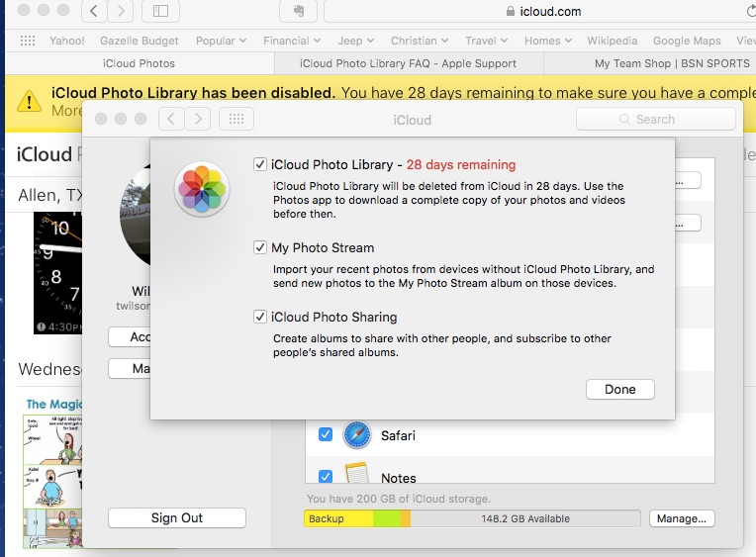756x557 pixels.
Task: Uncheck the Notes sync checkbox
Action: [326, 477]
